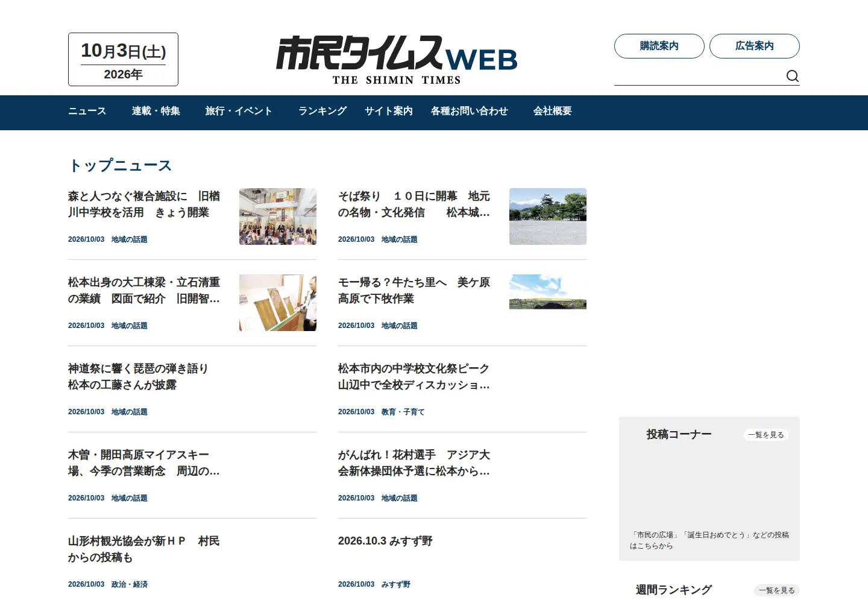Focus the header search input field
The image size is (868, 603).
(x=699, y=76)
